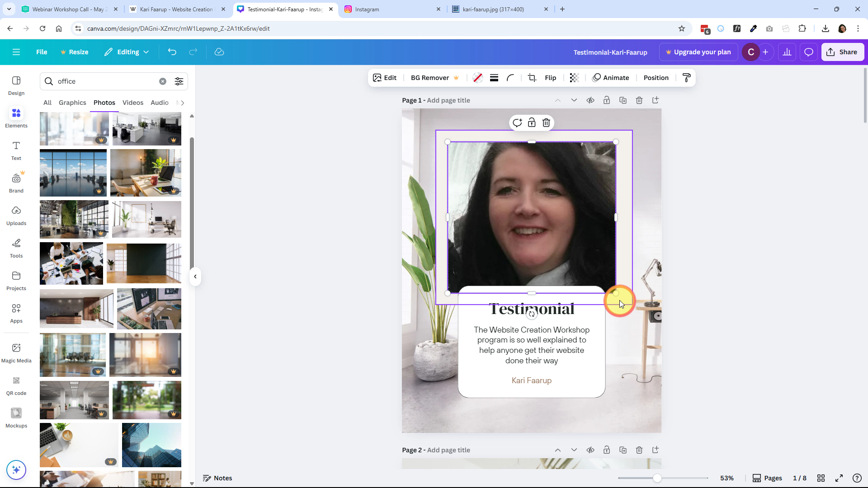
Task: Delete Page 1
Action: pyautogui.click(x=639, y=100)
